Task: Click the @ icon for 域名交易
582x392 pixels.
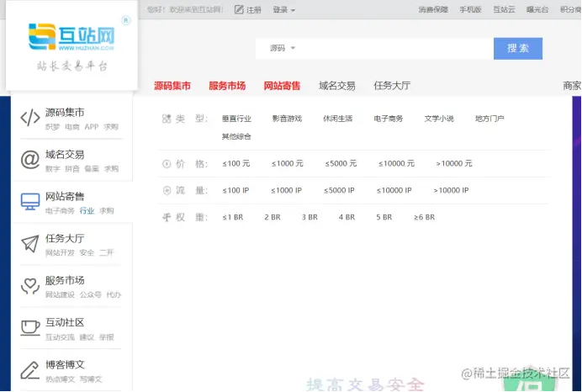Action: [30, 160]
